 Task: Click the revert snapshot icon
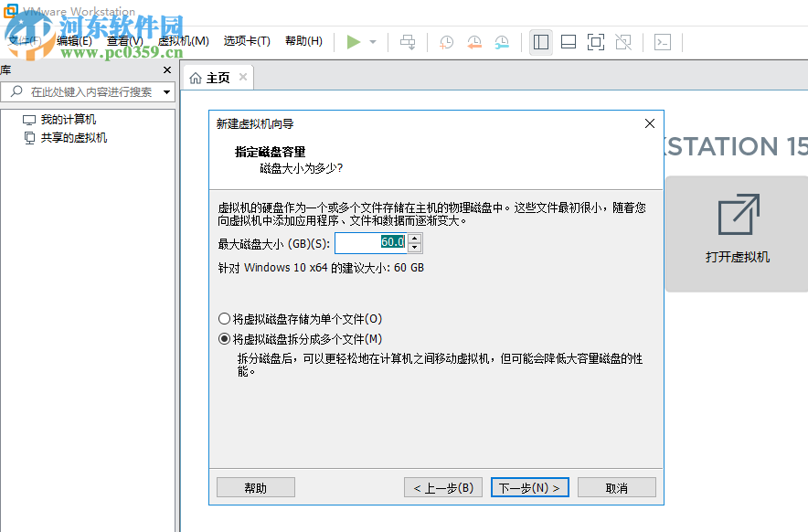click(x=473, y=41)
